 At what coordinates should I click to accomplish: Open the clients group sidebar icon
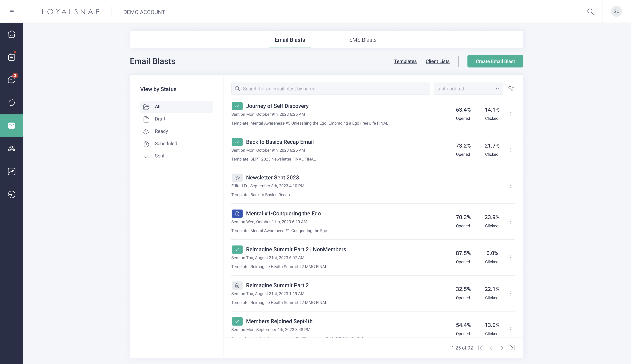pyautogui.click(x=11, y=149)
